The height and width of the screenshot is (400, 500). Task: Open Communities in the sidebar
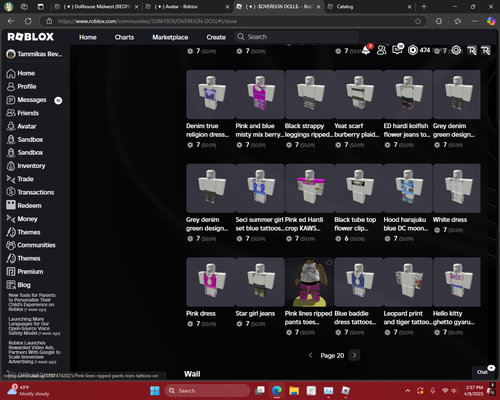click(31, 245)
